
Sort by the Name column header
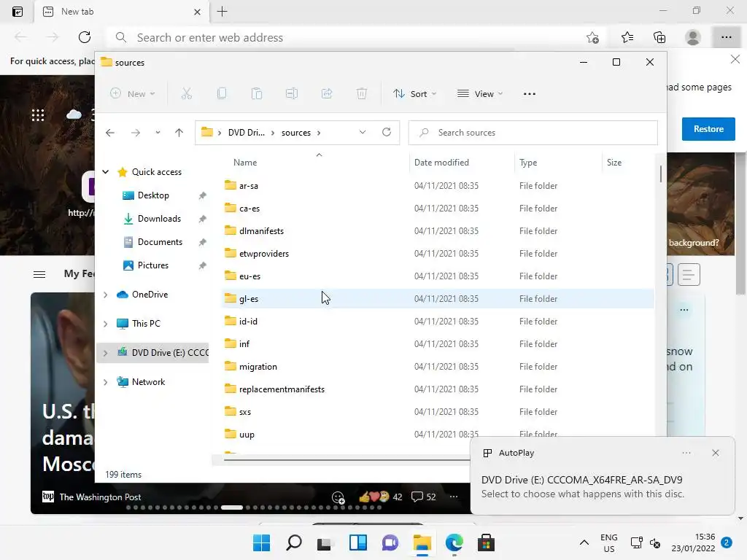(245, 163)
